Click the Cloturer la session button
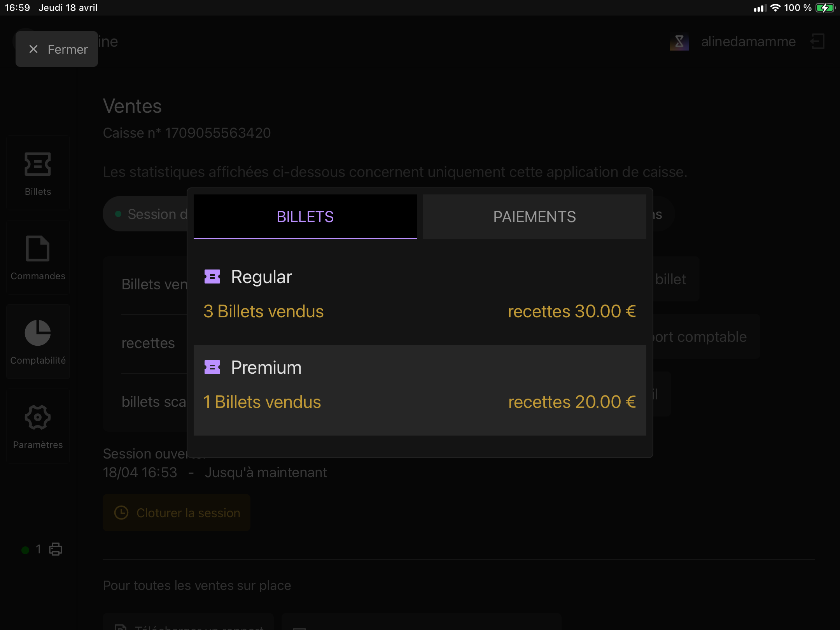This screenshot has height=630, width=840. [177, 513]
